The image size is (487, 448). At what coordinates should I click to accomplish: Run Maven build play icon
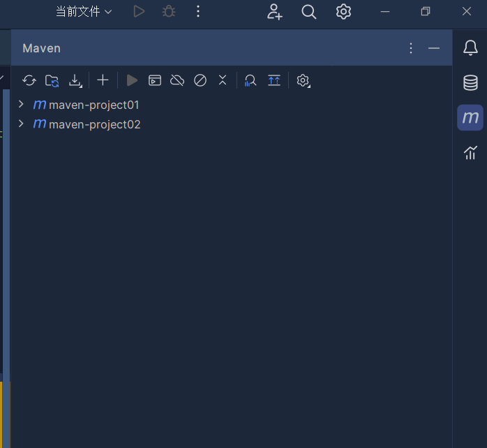click(x=132, y=80)
